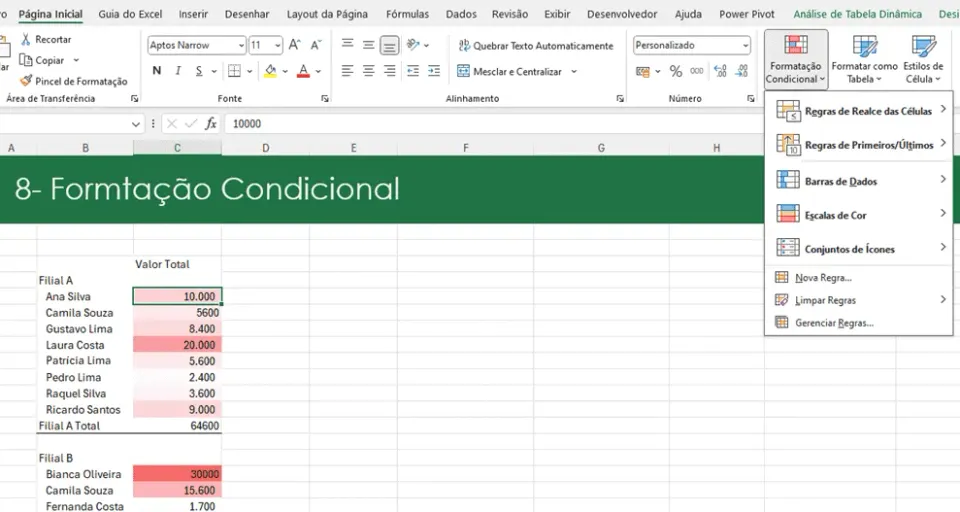
Task: Activate Pincel de Formatação brush
Action: (26, 81)
